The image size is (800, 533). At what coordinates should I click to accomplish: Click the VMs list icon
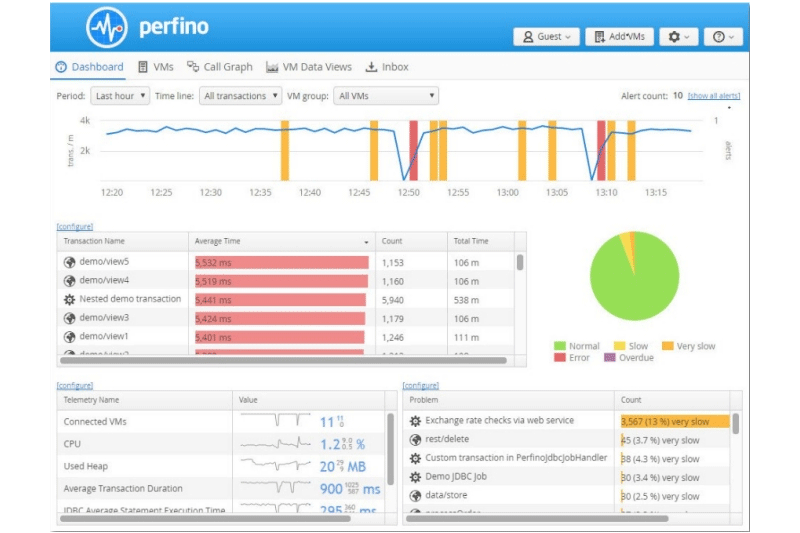click(x=143, y=67)
